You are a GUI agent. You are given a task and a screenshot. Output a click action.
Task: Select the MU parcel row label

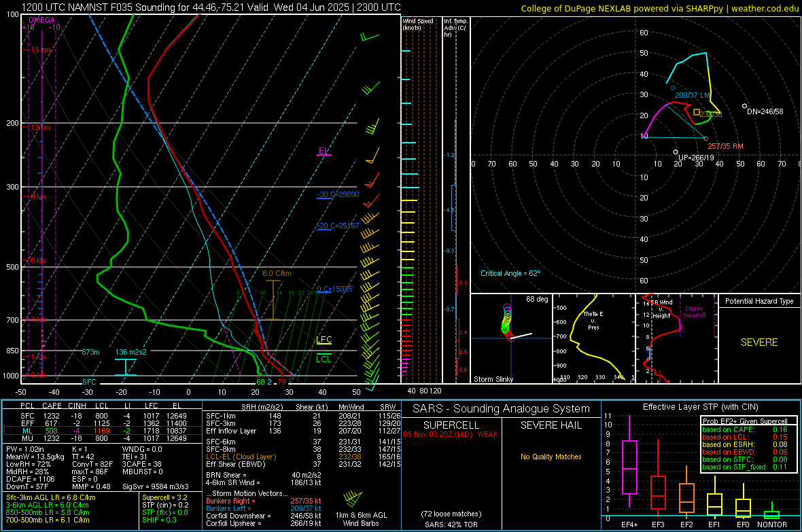27,438
